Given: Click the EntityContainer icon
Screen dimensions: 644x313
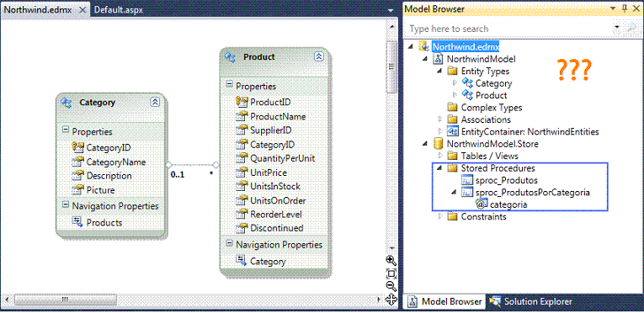Looking at the screenshot, I should [452, 132].
